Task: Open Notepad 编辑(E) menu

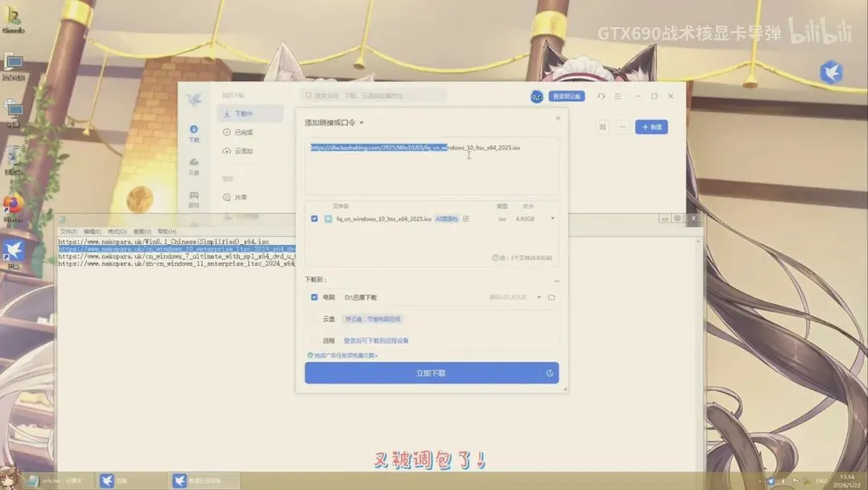Action: click(x=92, y=231)
